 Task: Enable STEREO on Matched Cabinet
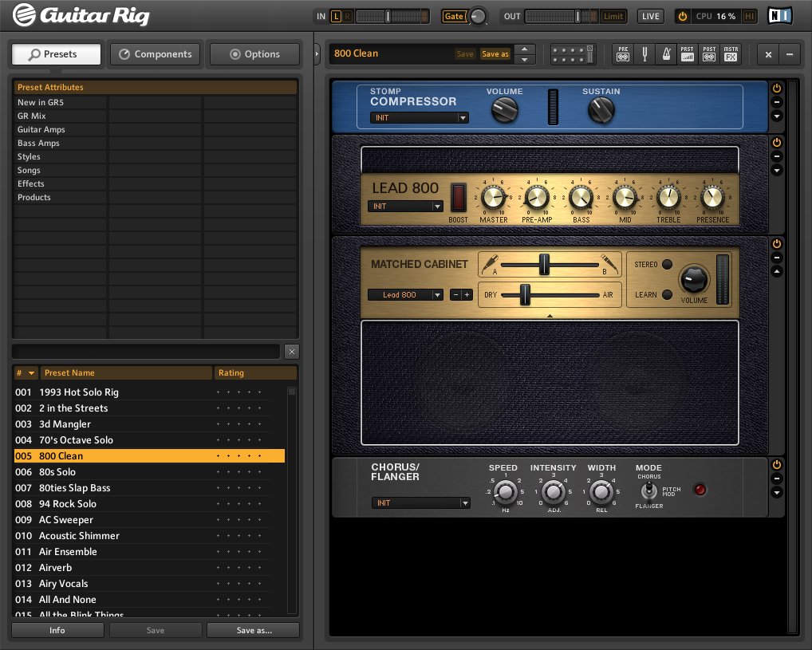click(667, 265)
